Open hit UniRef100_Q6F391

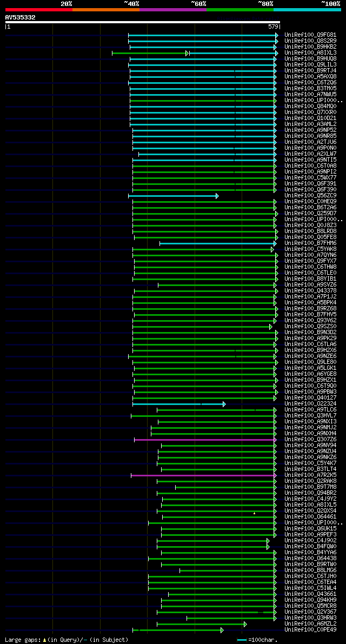(x=310, y=184)
